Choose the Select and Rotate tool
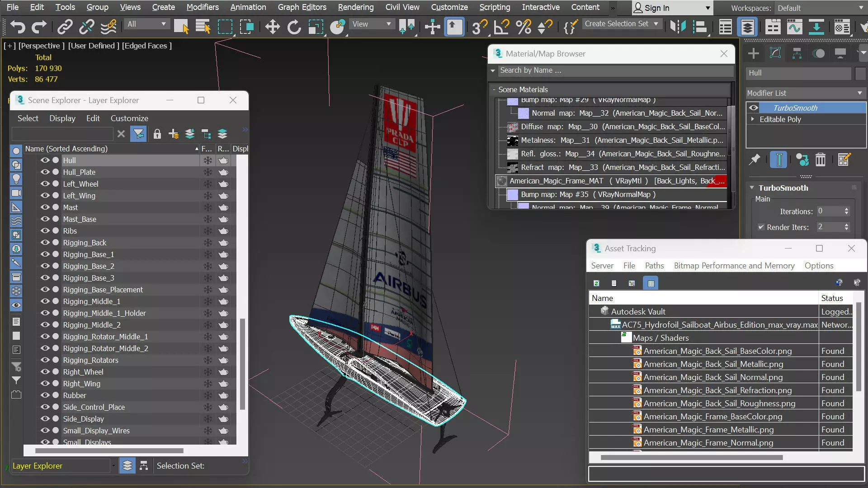The width and height of the screenshot is (868, 488). pos(294,27)
